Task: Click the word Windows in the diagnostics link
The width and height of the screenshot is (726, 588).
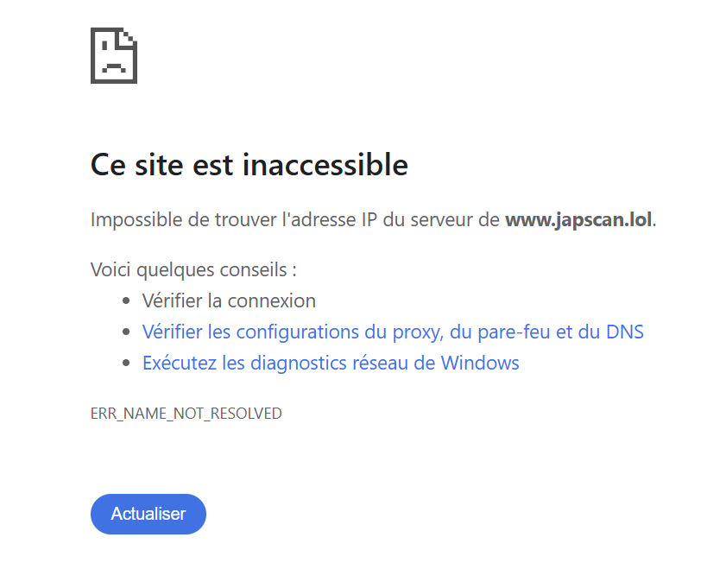Action: point(480,363)
